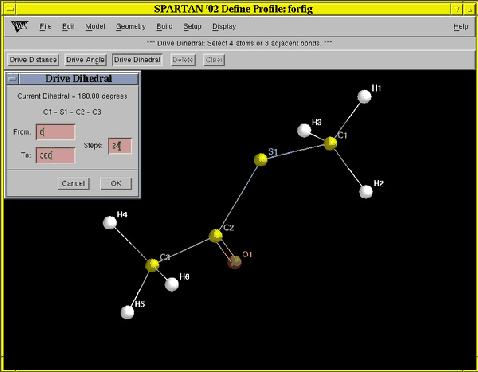Click the Drive Distance button
Screen dimensions: 478x372
pos(33,60)
